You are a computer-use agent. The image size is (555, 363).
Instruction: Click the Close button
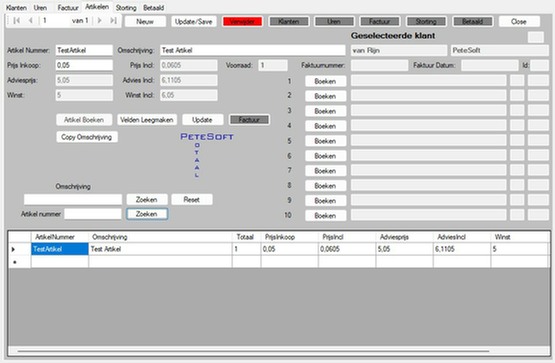(x=519, y=22)
